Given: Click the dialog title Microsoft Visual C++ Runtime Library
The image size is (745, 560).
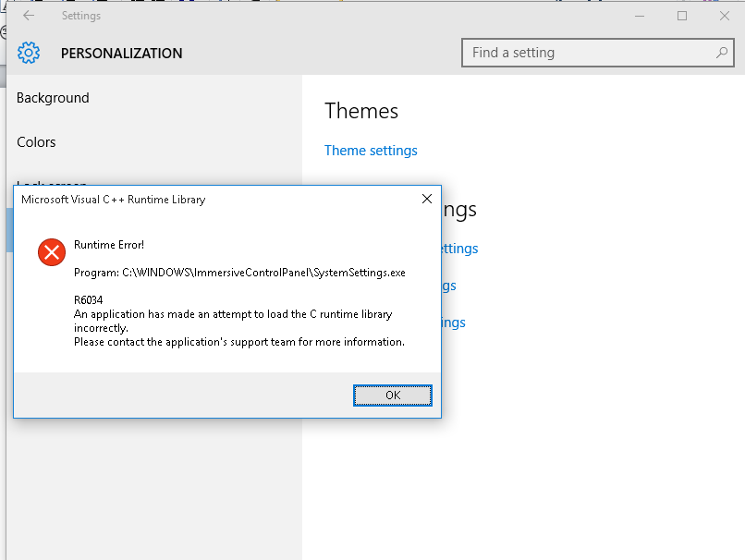Looking at the screenshot, I should click(114, 200).
